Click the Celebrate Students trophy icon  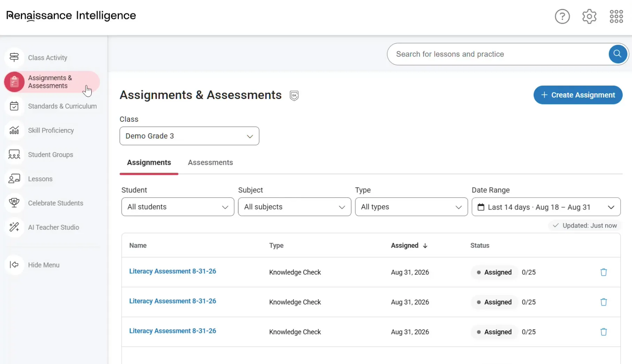[14, 203]
